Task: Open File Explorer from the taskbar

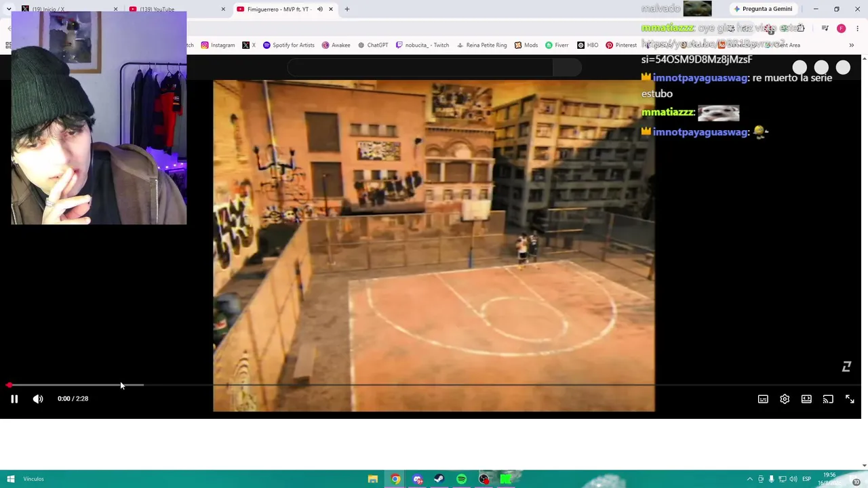Action: [x=373, y=479]
